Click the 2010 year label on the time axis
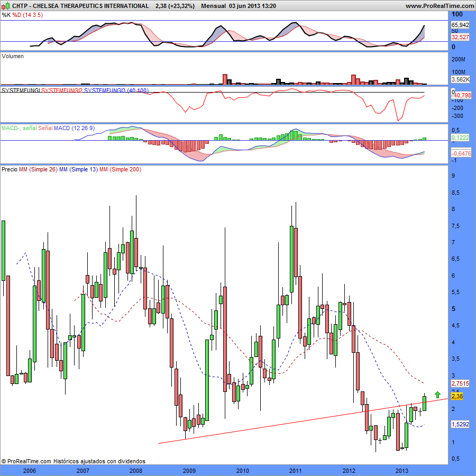 pyautogui.click(x=243, y=471)
